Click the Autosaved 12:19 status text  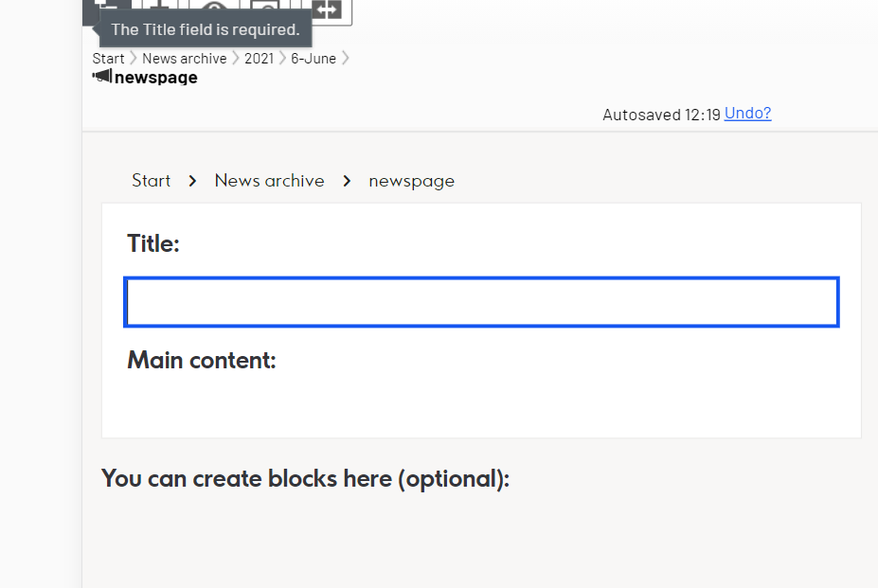pyautogui.click(x=661, y=115)
